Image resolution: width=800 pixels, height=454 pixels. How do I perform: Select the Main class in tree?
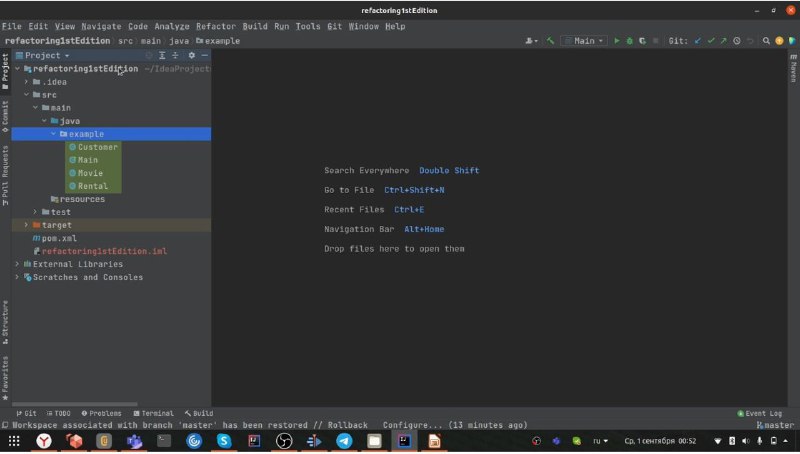[83, 160]
